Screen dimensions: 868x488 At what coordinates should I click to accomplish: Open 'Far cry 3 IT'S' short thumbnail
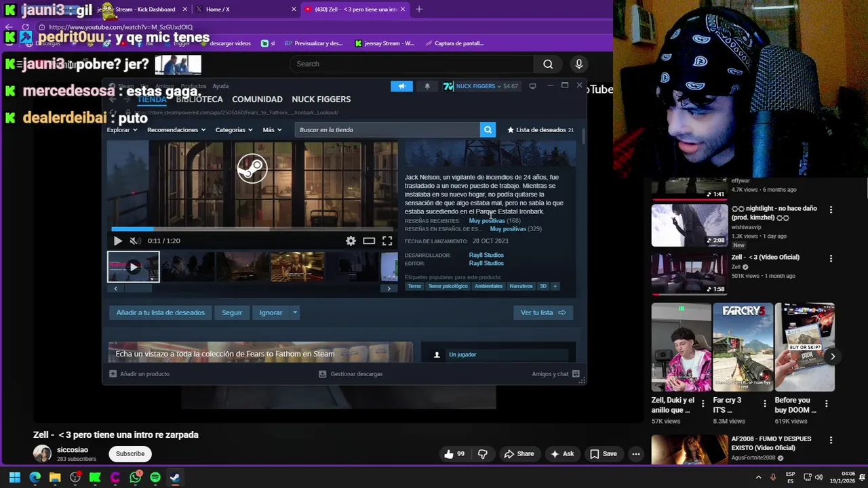[x=743, y=347]
